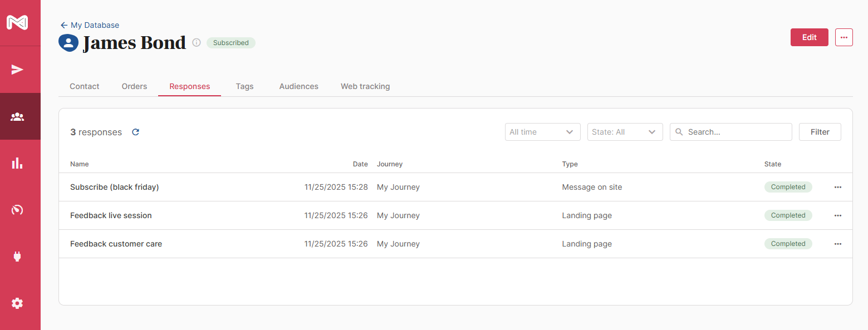Image resolution: width=868 pixels, height=330 pixels.
Task: Click the logo icon at top of sidebar
Action: coord(17,23)
